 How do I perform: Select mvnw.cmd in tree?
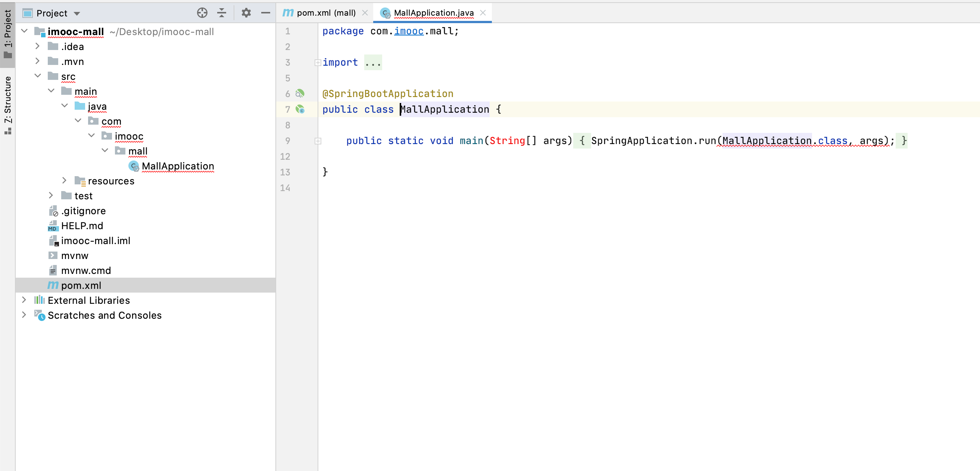(86, 271)
